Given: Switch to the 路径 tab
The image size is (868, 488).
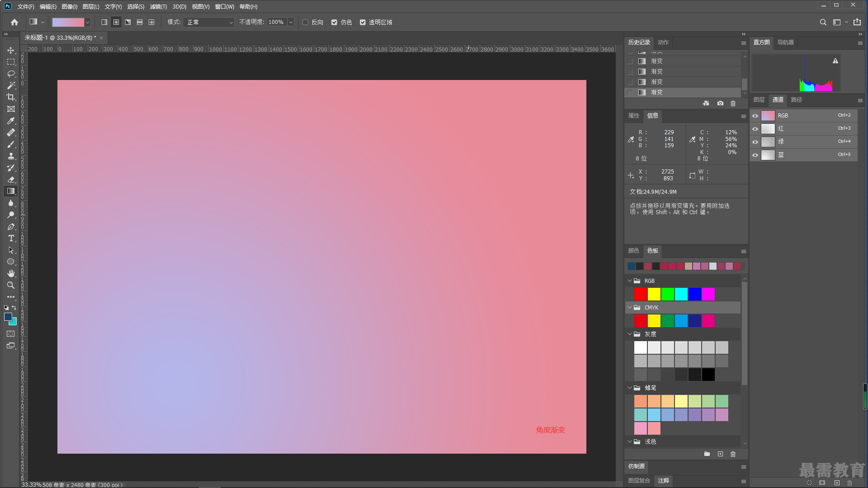Looking at the screenshot, I should (x=797, y=100).
